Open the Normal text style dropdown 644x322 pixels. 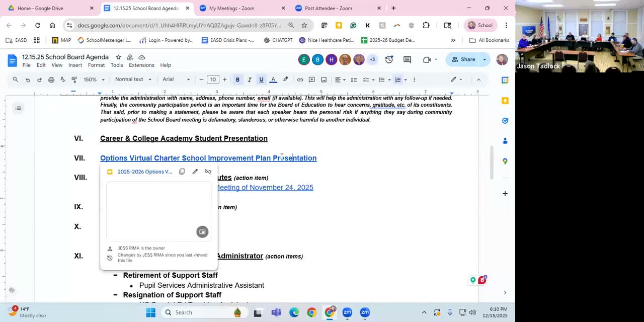pyautogui.click(x=133, y=79)
